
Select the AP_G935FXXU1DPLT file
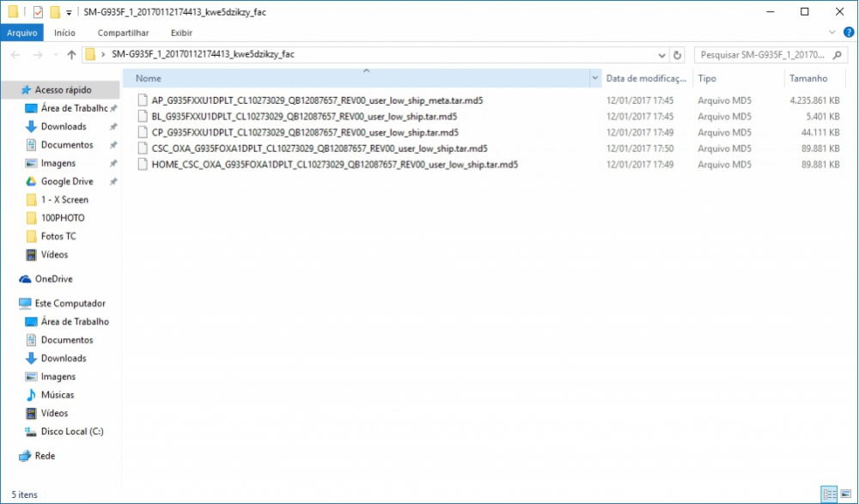pyautogui.click(x=316, y=100)
